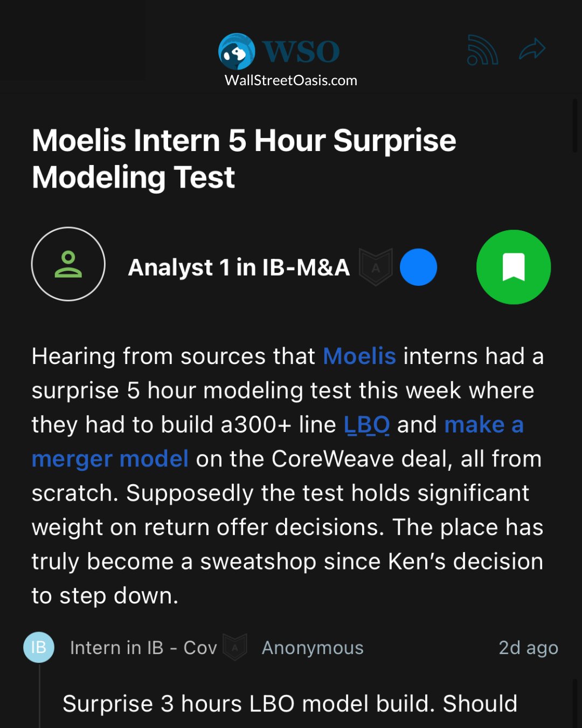Open the RSS feed icon
Screen dimensions: 582x728
(x=482, y=50)
